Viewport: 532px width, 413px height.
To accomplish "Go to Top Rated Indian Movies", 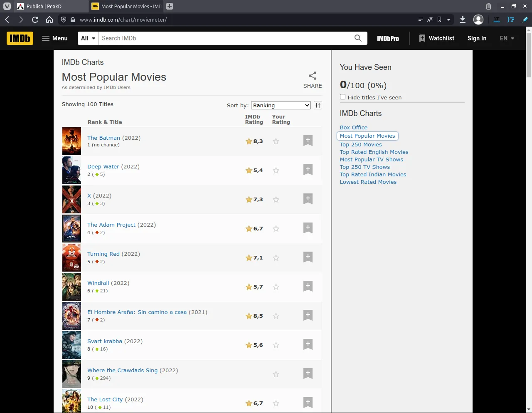I will (373, 175).
